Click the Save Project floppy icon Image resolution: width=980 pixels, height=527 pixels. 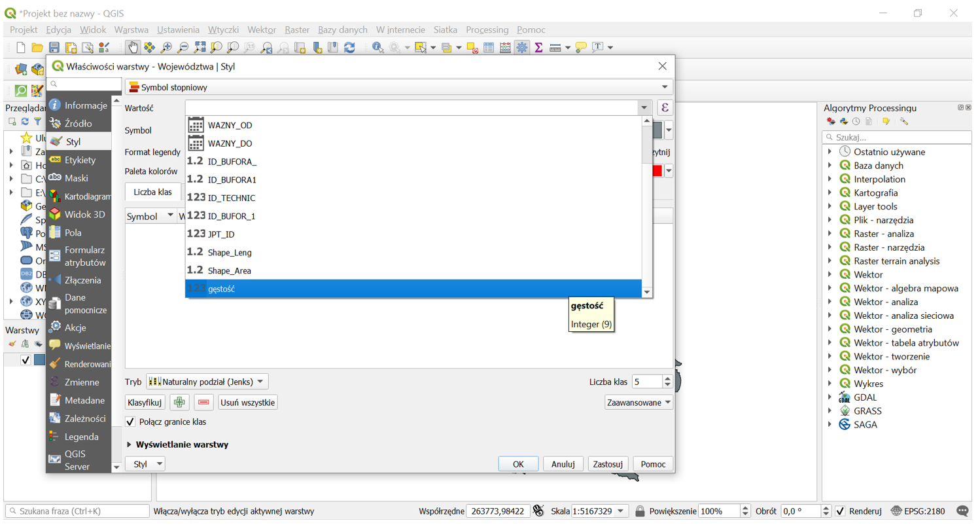[54, 47]
